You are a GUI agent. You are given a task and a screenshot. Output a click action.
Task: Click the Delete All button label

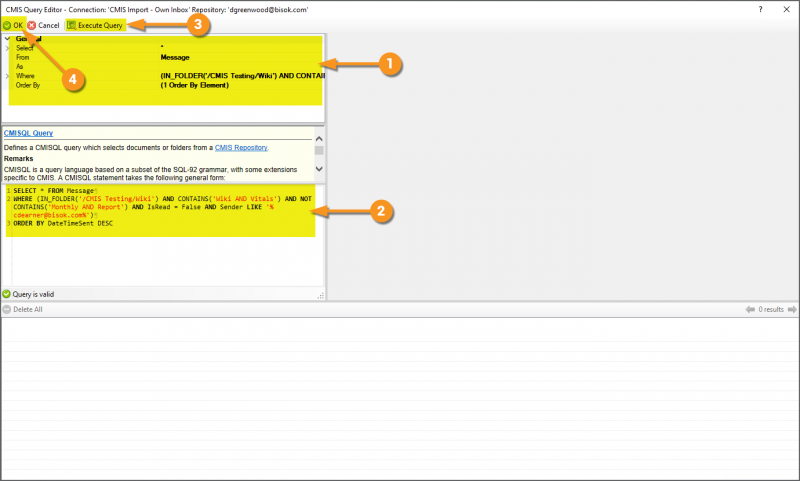[x=28, y=309]
